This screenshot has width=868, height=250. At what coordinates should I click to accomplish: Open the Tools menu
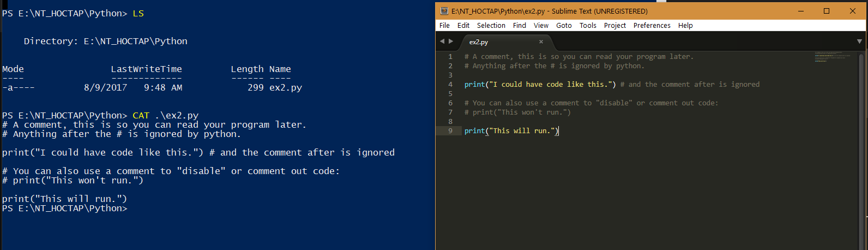[x=588, y=25]
